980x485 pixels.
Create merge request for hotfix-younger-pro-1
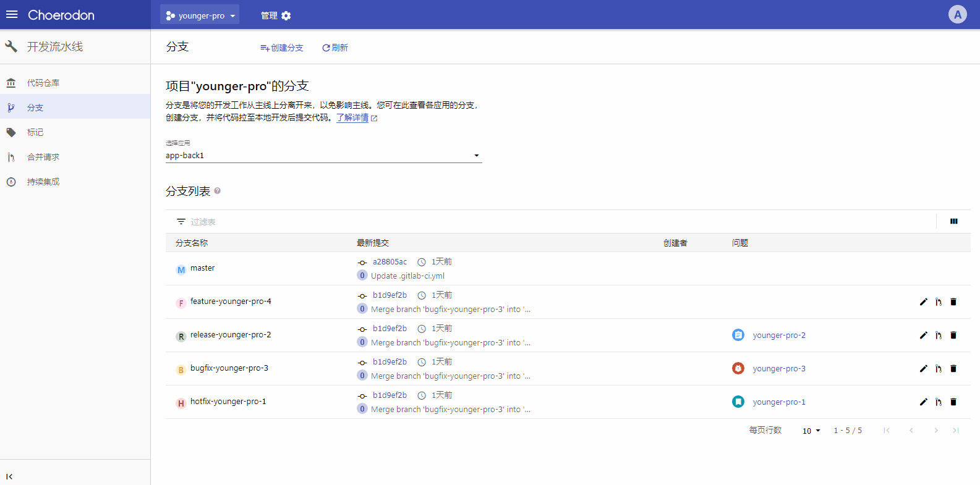(939, 402)
